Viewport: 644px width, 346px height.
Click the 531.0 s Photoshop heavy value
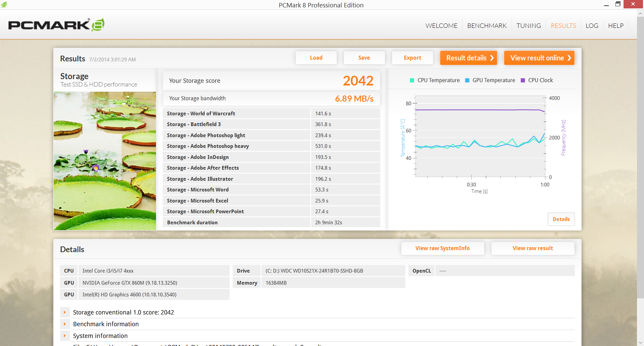[323, 146]
